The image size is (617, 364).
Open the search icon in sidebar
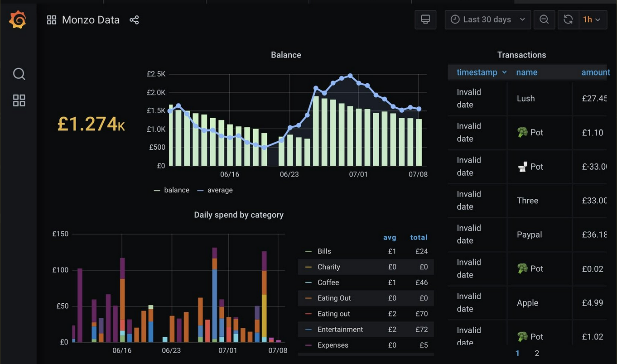point(19,74)
